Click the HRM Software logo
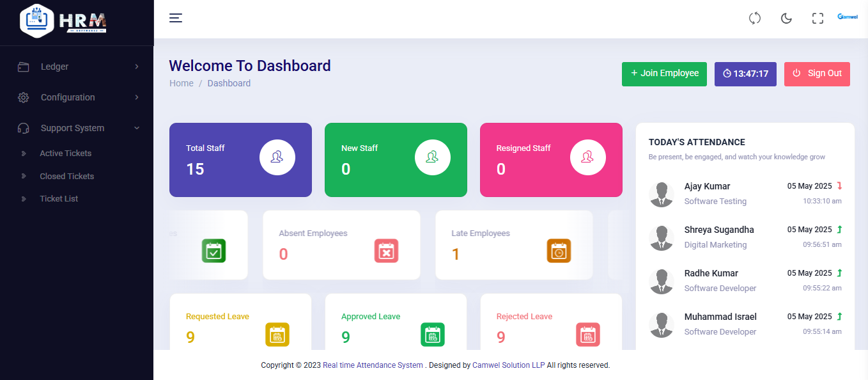The image size is (868, 380). coord(64,21)
